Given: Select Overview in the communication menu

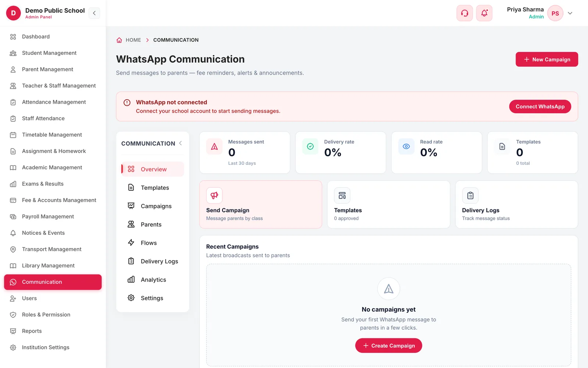Looking at the screenshot, I should (x=153, y=169).
